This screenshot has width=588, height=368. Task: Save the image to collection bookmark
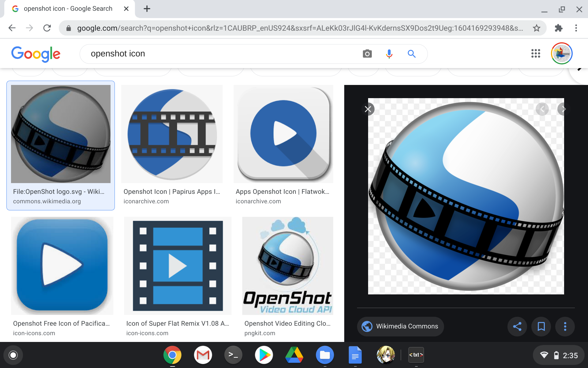point(541,326)
